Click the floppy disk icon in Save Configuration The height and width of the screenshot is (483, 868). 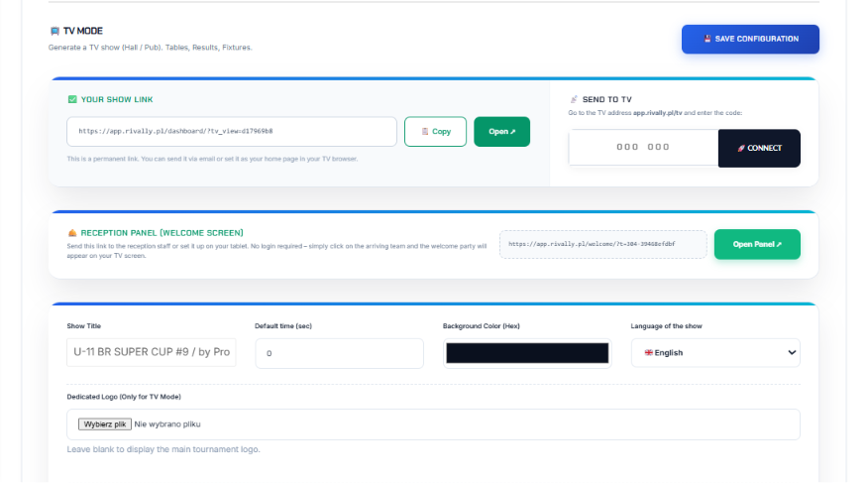pyautogui.click(x=706, y=39)
